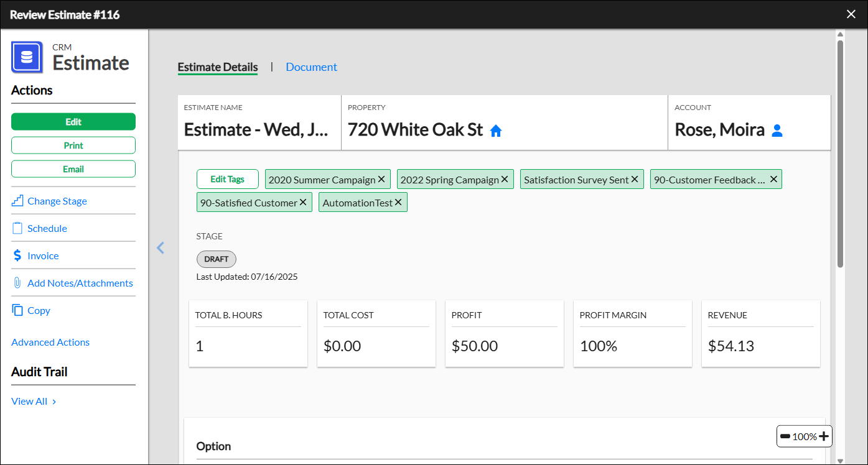This screenshot has width=868, height=465.
Task: Click the DRAFT stage badge
Action: [x=217, y=259]
